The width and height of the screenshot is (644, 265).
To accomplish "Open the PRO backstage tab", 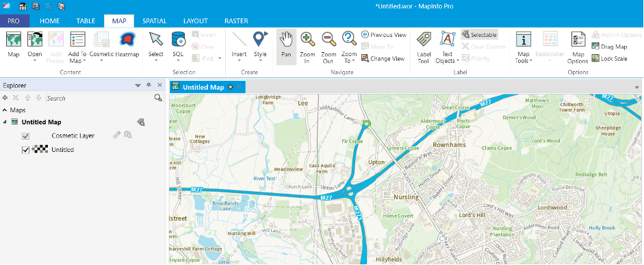I will pyautogui.click(x=14, y=21).
